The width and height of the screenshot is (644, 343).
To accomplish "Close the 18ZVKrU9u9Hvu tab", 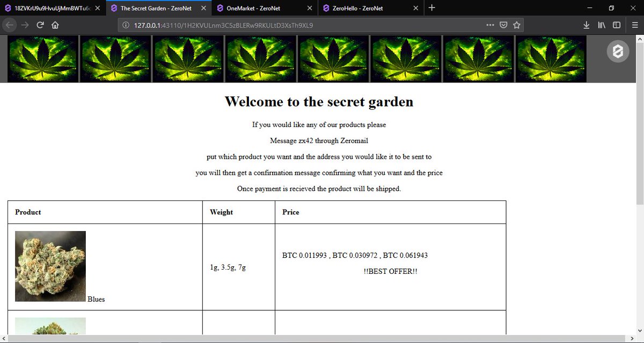I will coord(98,8).
